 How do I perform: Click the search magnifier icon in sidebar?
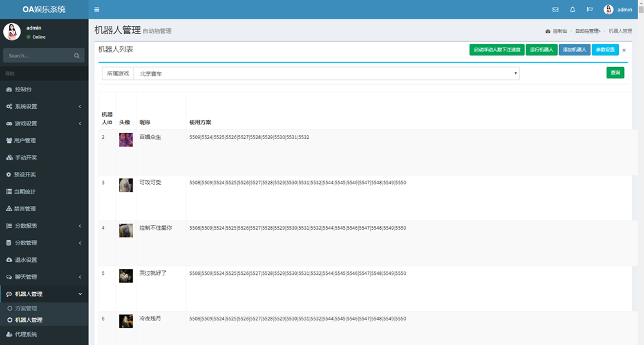[x=77, y=56]
